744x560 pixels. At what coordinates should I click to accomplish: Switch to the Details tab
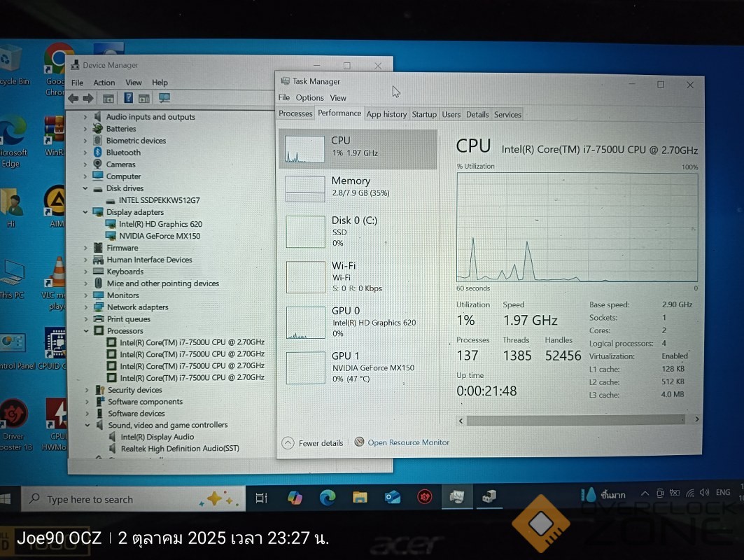point(477,114)
